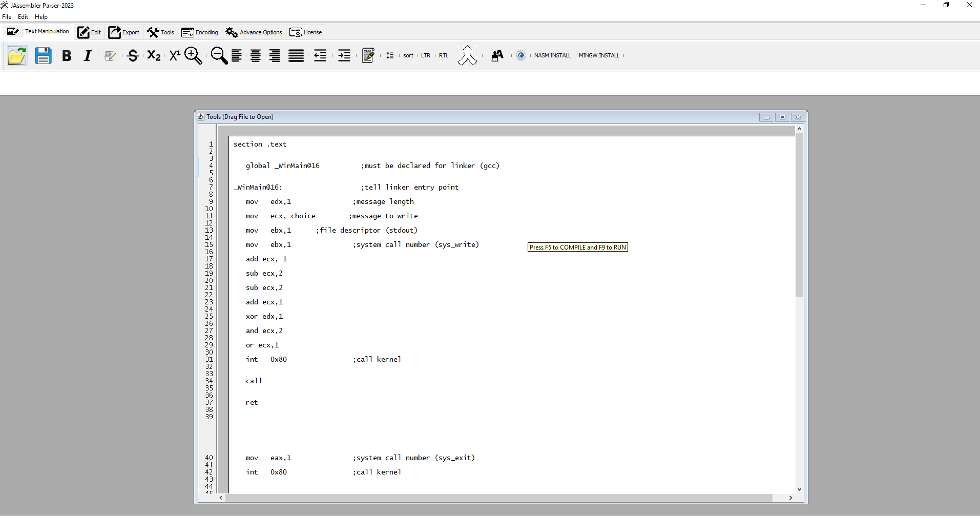Click the subscript icon

(154, 55)
